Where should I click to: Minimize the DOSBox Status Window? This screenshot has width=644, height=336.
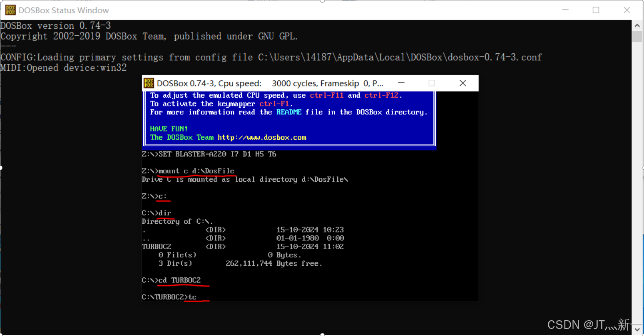click(x=565, y=10)
